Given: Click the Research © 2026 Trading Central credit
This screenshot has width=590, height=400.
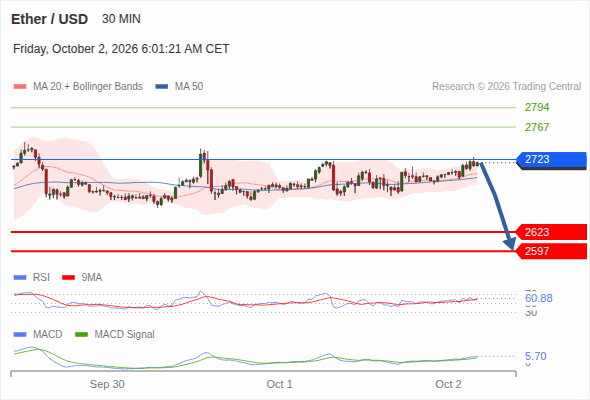Looking at the screenshot, I should click(506, 87).
